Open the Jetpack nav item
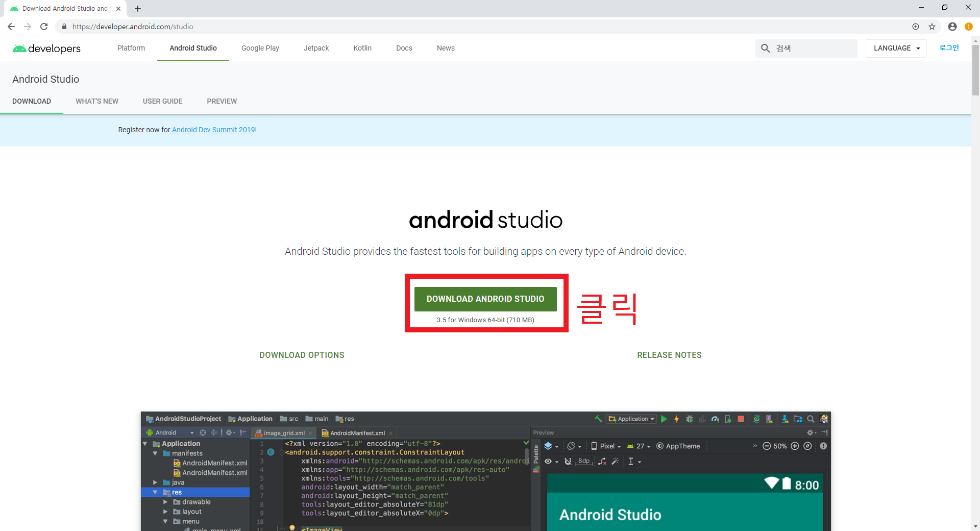This screenshot has height=531, width=980. pyautogui.click(x=316, y=48)
